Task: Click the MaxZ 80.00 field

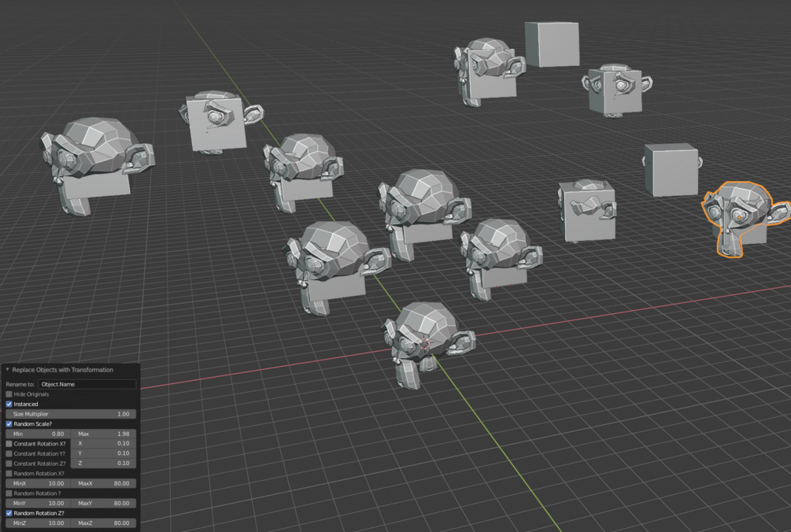Action: click(x=103, y=523)
